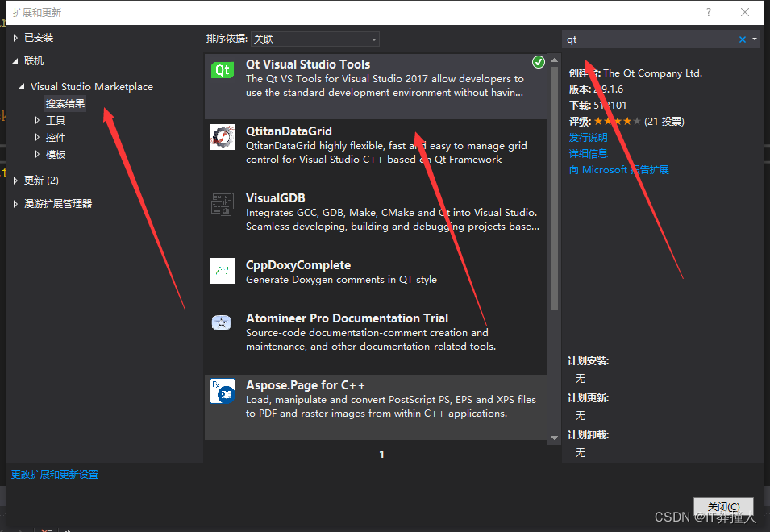Click the CppDoxyComplete extension icon
Viewport: 770px width, 532px height.
pyautogui.click(x=223, y=271)
